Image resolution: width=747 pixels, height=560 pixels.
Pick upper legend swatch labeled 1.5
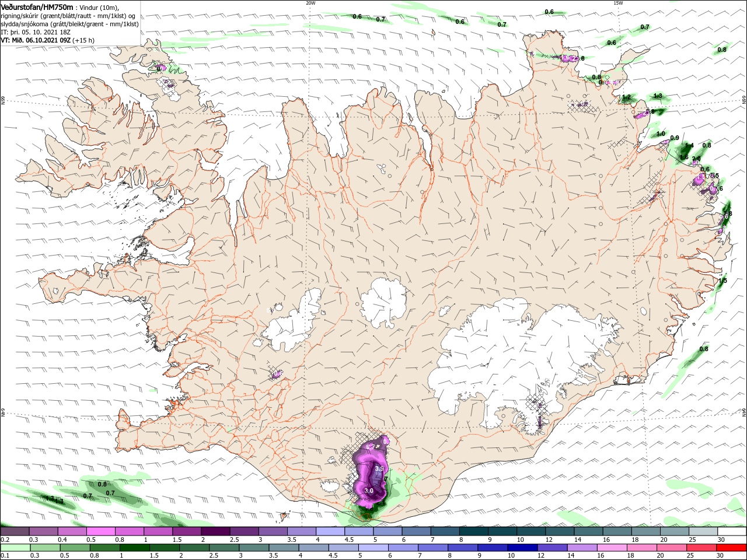click(x=186, y=531)
